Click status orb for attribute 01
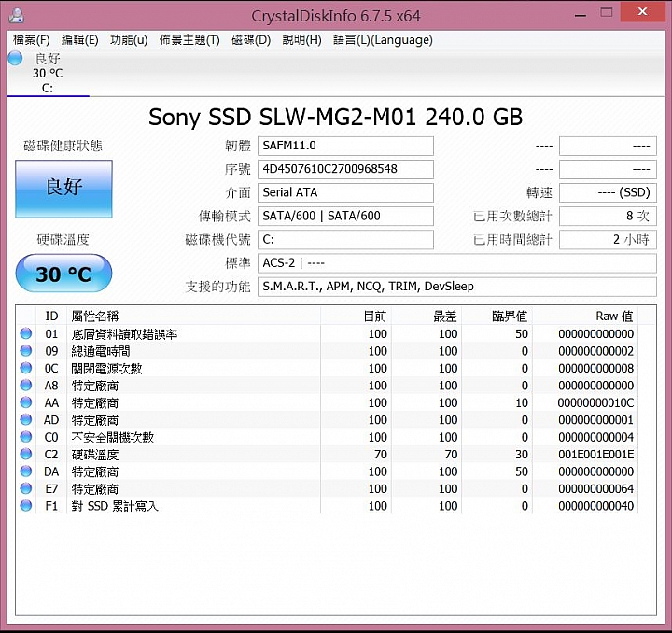The image size is (672, 633). (x=26, y=333)
